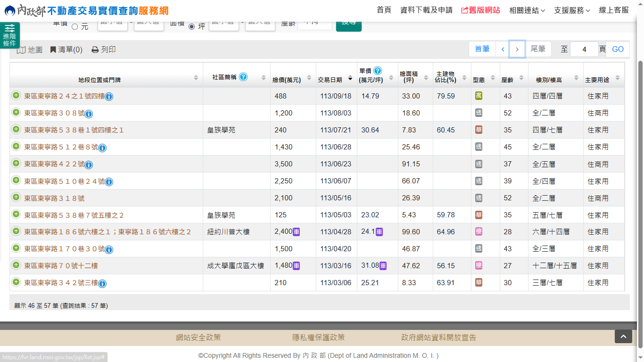Click the 地圖 map view icon

(22, 50)
